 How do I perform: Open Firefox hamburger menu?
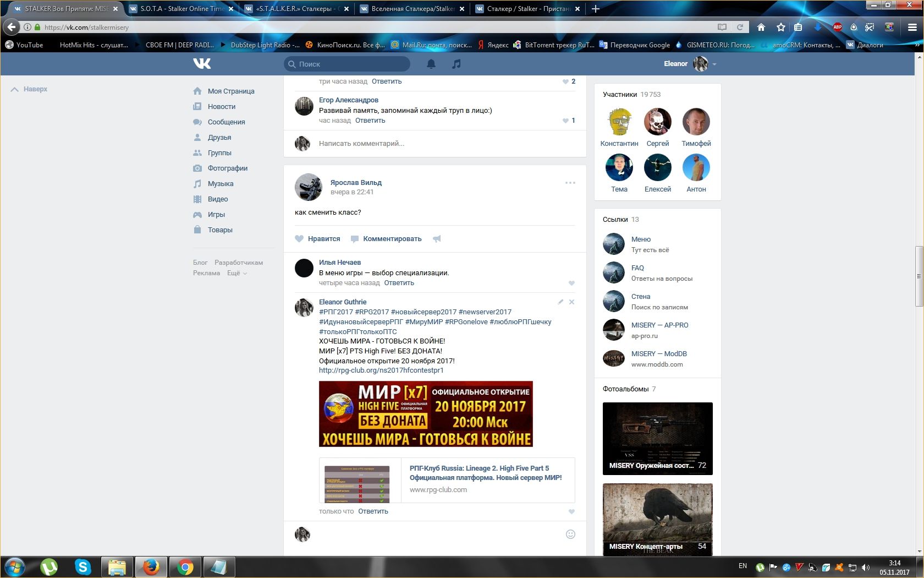912,27
